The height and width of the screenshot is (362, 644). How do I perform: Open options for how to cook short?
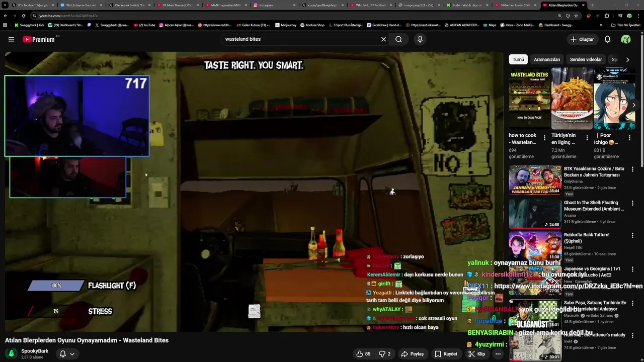(x=544, y=137)
